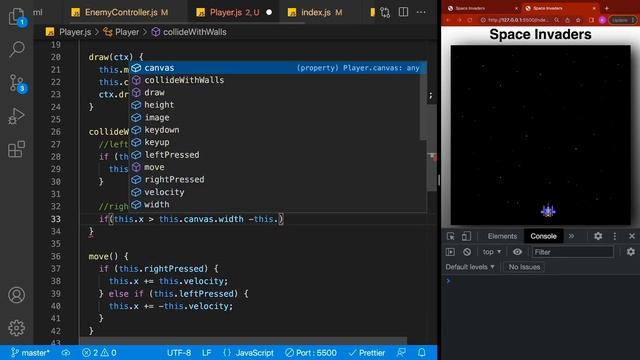This screenshot has width=640, height=360.
Task: Click the browser Update button
Action: coord(622,20)
